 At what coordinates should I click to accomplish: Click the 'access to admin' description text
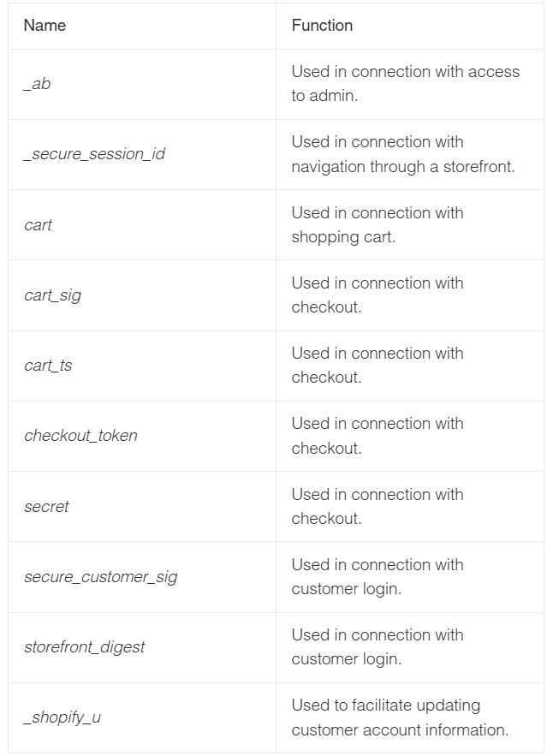point(405,83)
